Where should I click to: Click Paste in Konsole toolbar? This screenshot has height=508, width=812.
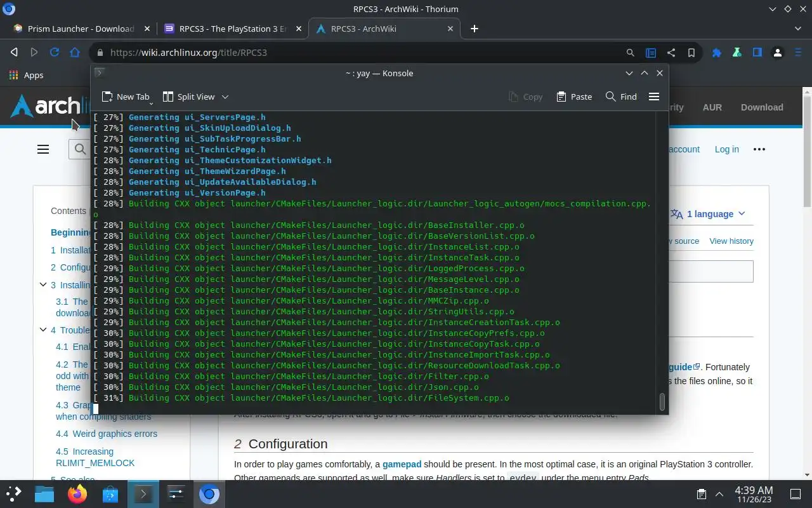[574, 97]
